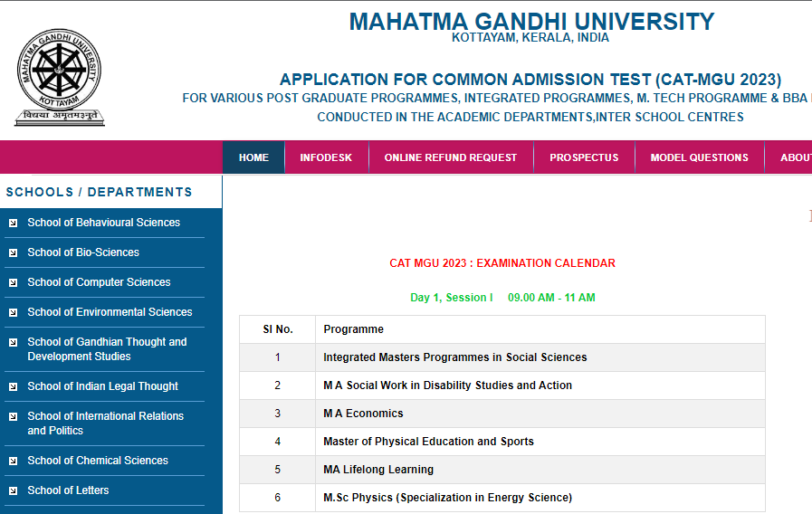This screenshot has height=514, width=812.
Task: Click CAT MGU 2023 : EXAMINATION CALENDAR heading
Action: pyautogui.click(x=502, y=263)
